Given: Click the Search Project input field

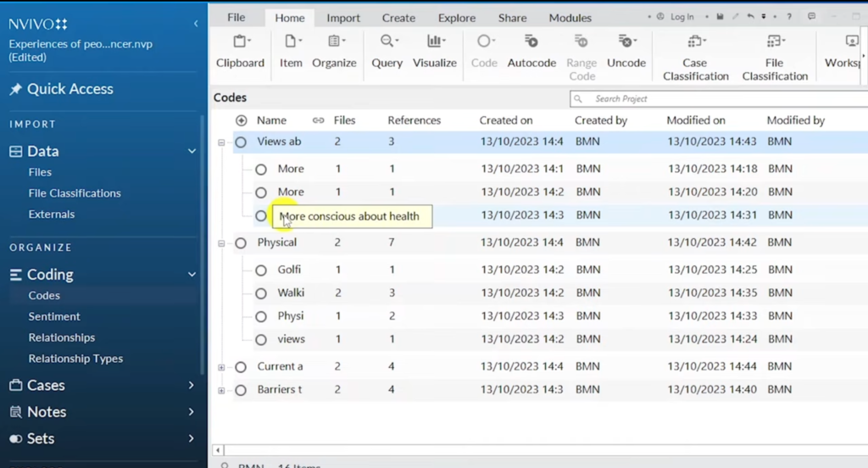Looking at the screenshot, I should 719,98.
